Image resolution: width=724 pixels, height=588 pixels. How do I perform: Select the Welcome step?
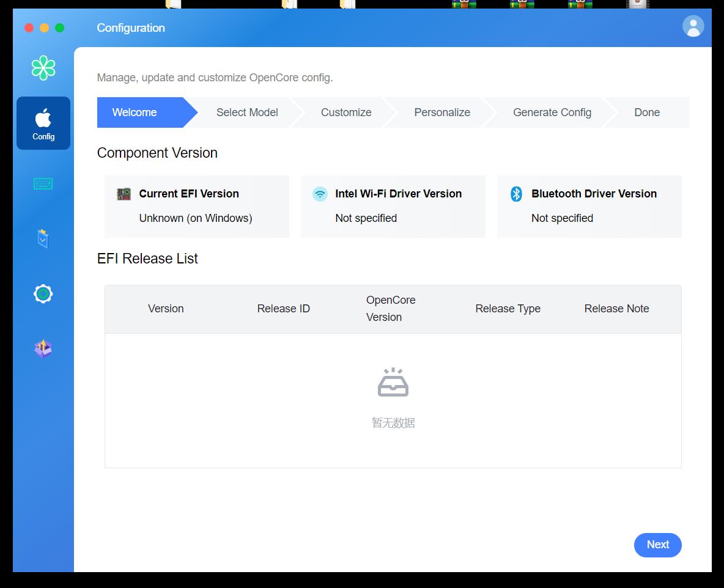pyautogui.click(x=135, y=112)
